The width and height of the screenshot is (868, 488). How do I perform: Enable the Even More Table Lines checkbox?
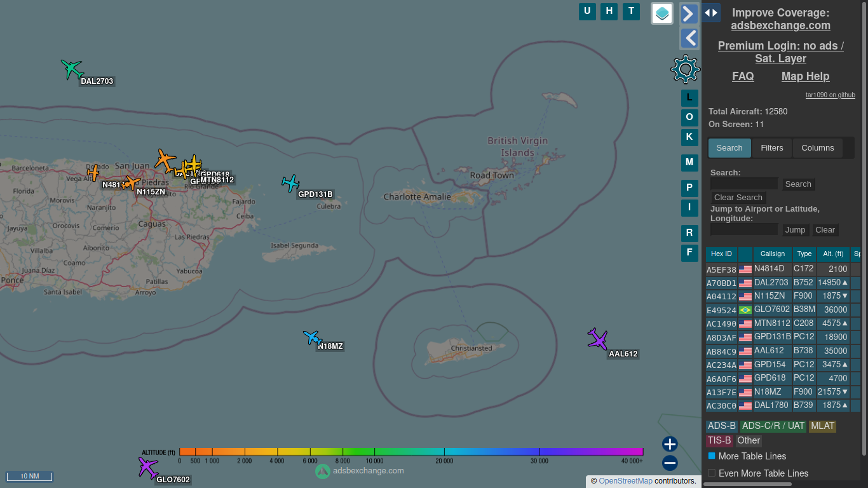tap(712, 473)
